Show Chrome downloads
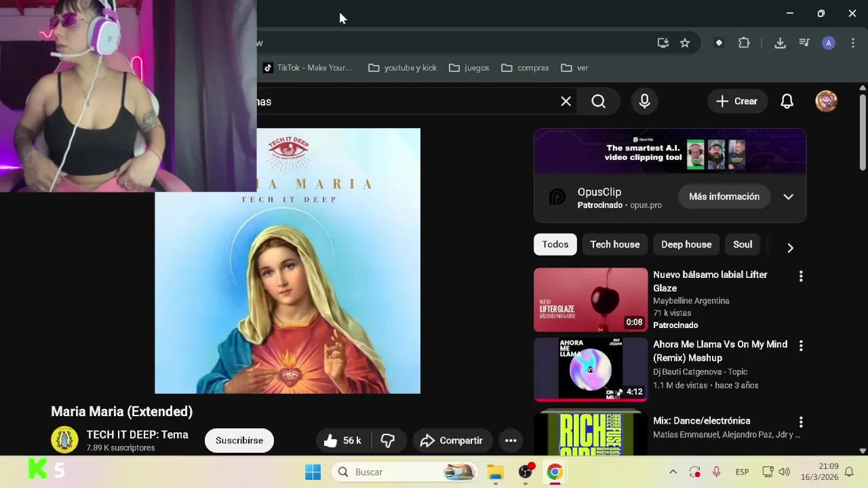The width and height of the screenshot is (868, 488). point(780,43)
